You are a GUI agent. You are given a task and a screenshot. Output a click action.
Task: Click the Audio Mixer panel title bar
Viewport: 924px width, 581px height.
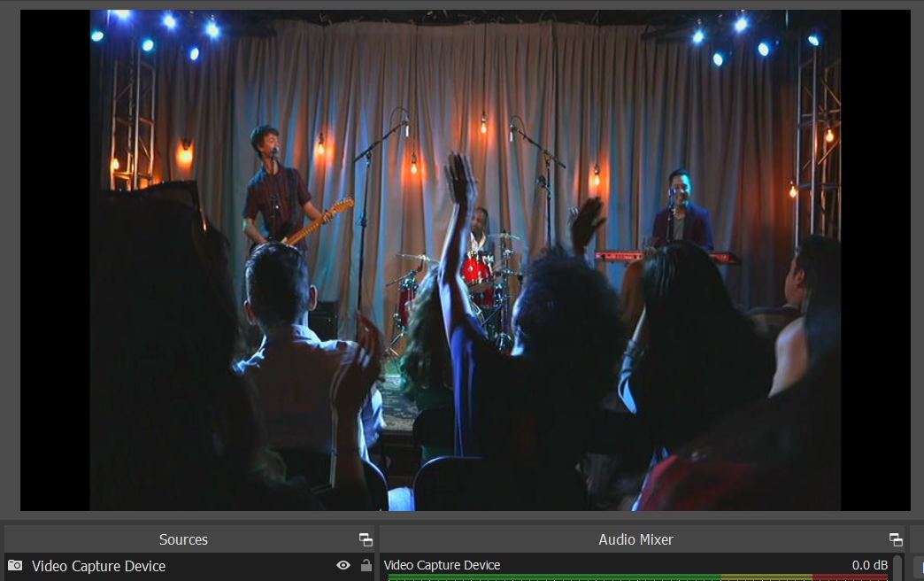[x=635, y=539]
